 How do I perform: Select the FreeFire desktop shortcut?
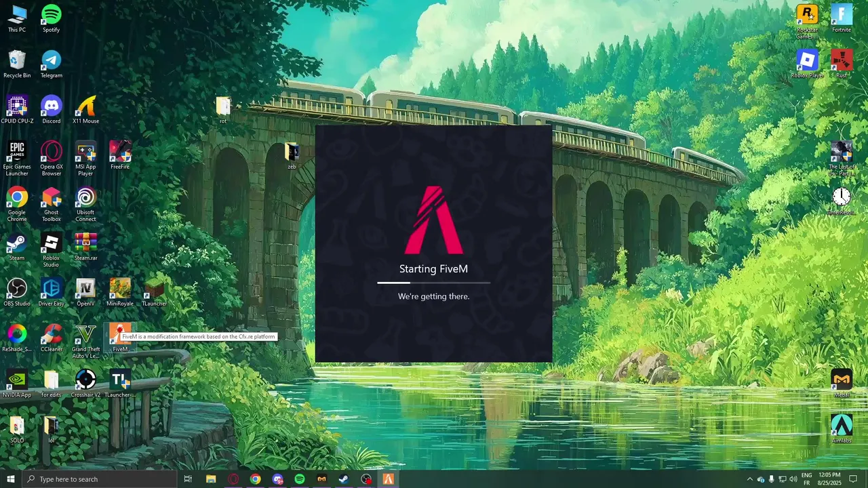coord(120,155)
